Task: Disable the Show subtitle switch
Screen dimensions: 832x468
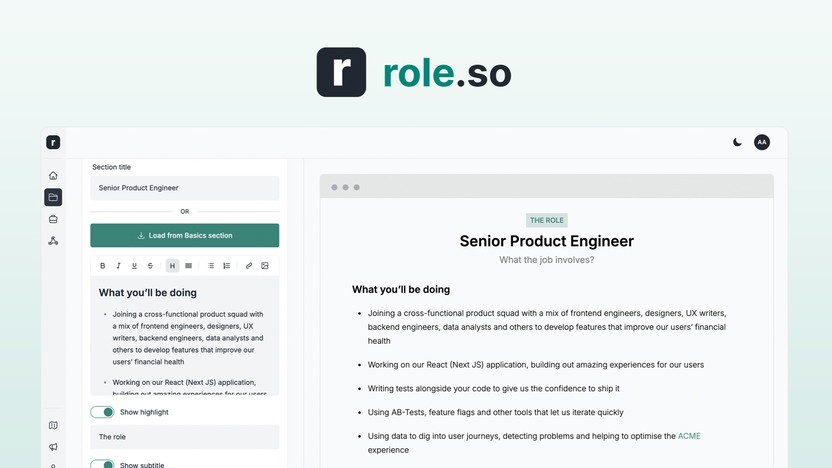Action: click(x=102, y=464)
